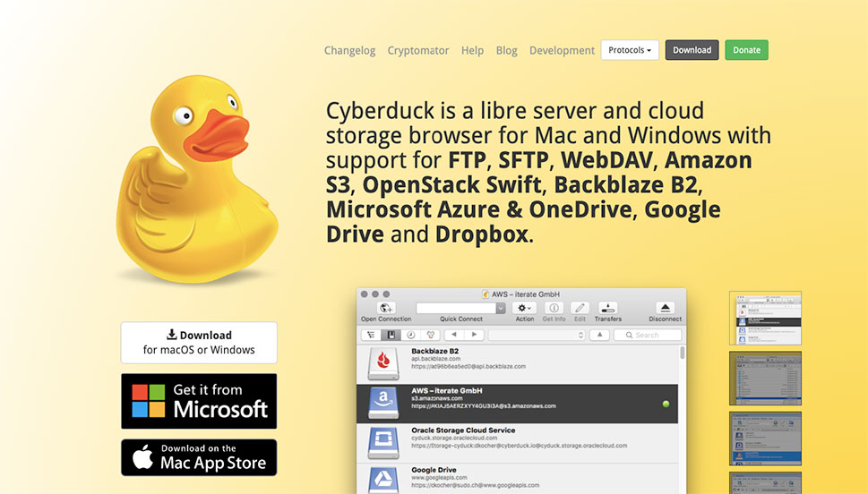Show the Bonjour view icon

point(431,335)
